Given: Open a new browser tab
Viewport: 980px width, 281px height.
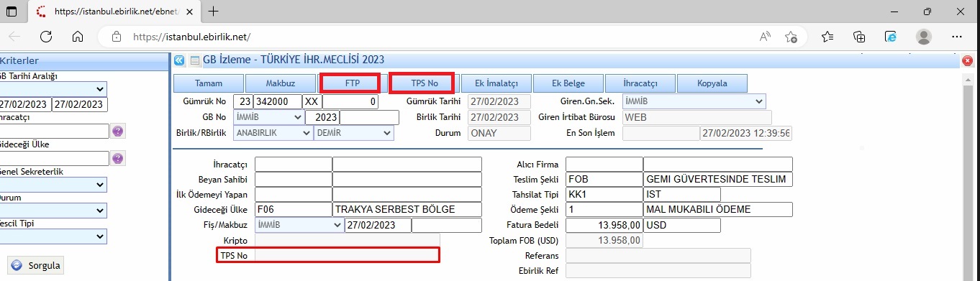Looking at the screenshot, I should pyautogui.click(x=213, y=11).
